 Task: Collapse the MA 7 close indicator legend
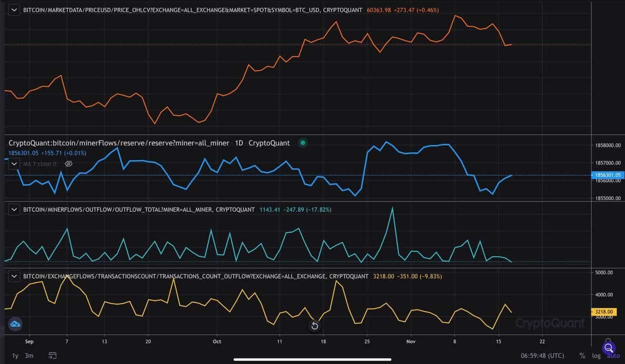[x=15, y=164]
